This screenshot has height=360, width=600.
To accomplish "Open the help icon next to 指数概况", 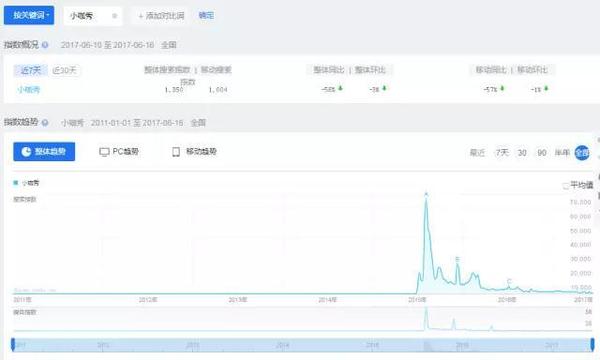I will tap(45, 45).
